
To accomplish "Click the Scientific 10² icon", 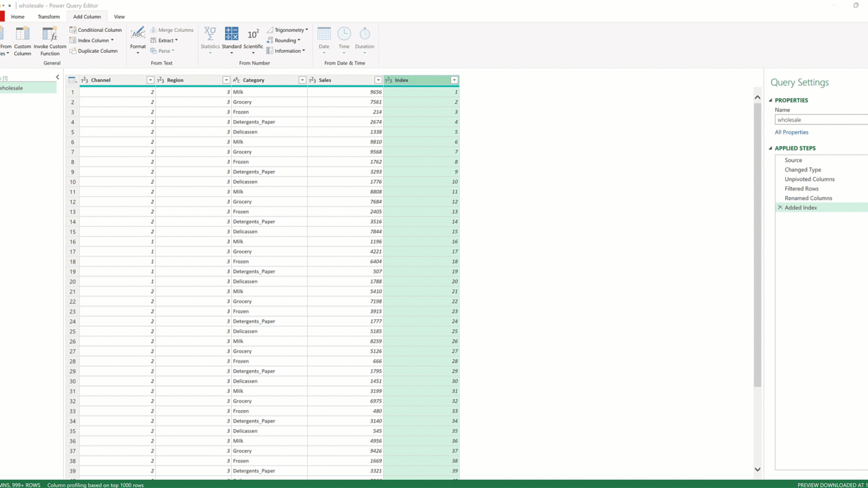I will pyautogui.click(x=253, y=34).
